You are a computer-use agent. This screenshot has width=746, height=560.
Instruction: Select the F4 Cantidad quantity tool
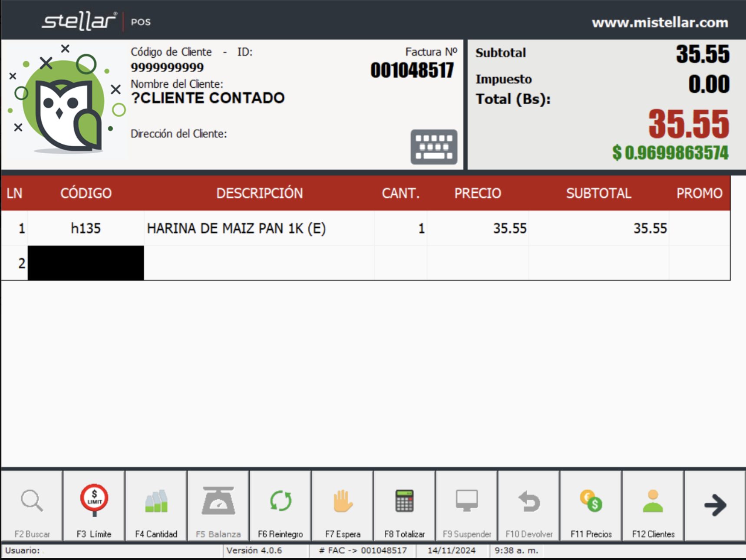pyautogui.click(x=156, y=506)
